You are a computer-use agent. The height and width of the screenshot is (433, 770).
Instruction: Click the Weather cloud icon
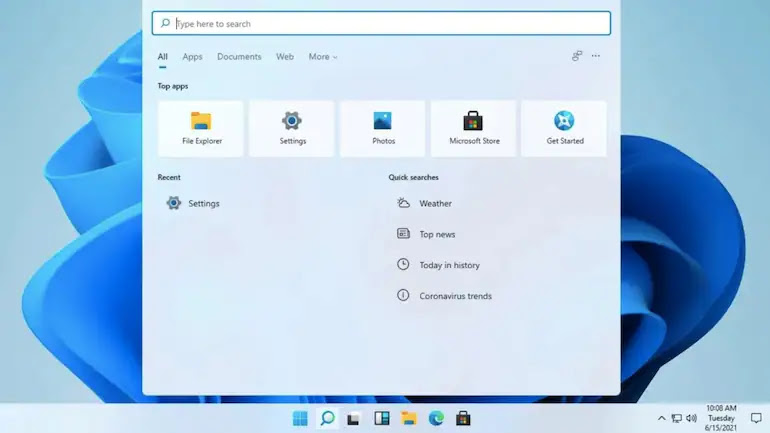(403, 203)
